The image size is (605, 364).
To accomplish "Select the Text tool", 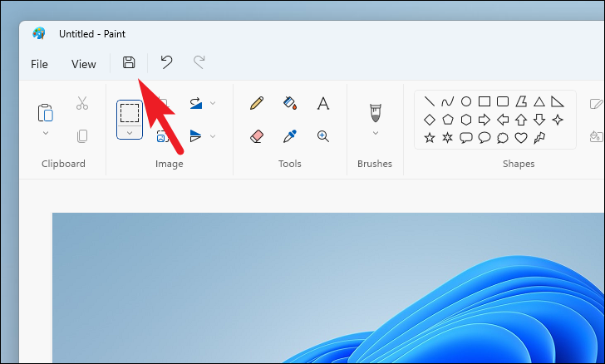I will 323,103.
